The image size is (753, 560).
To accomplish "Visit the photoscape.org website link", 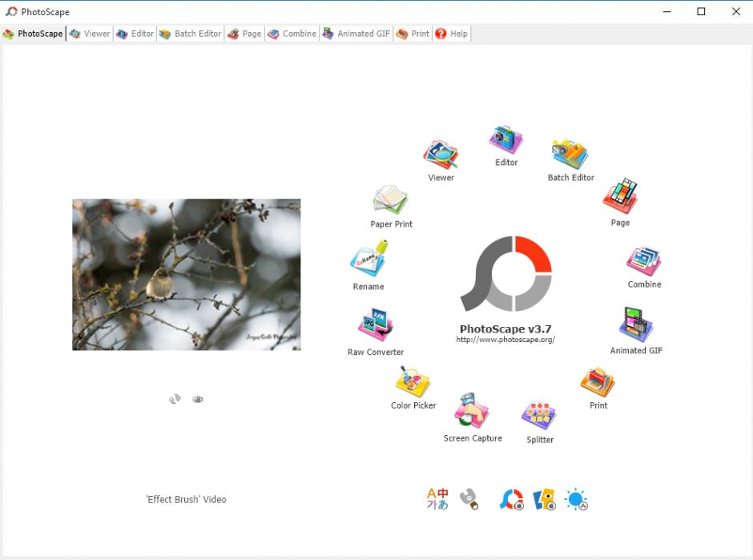I will [x=505, y=340].
